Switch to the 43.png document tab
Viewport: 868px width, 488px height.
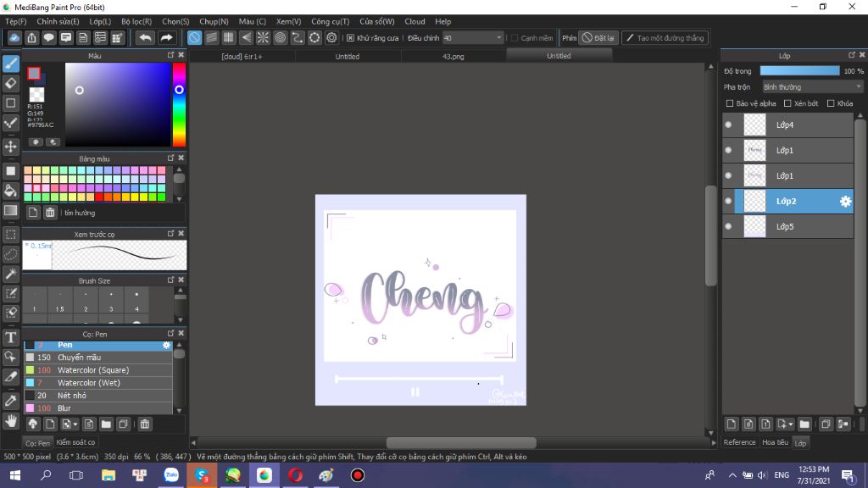pos(453,57)
